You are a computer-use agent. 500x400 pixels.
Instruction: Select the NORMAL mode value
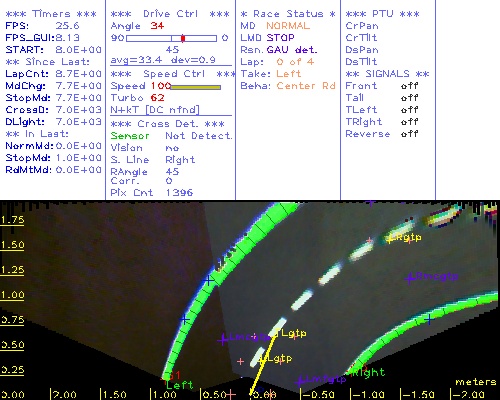(x=288, y=26)
